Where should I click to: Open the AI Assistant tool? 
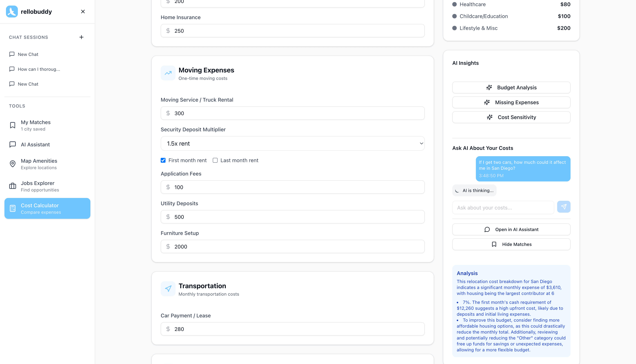tap(35, 144)
